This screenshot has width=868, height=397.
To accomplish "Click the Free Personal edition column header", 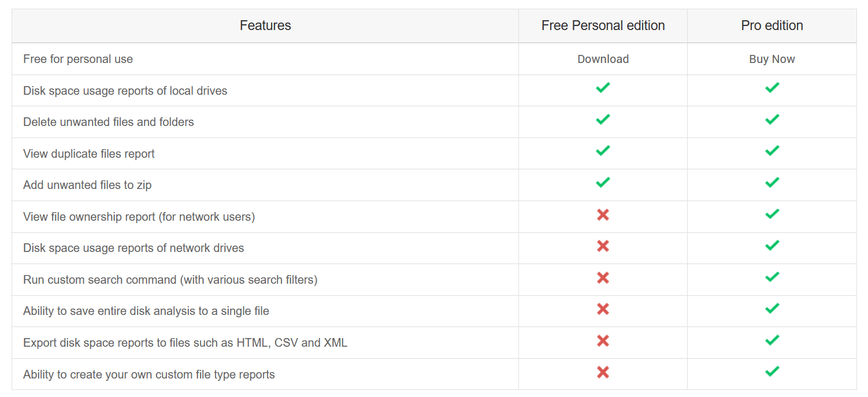I will point(603,25).
